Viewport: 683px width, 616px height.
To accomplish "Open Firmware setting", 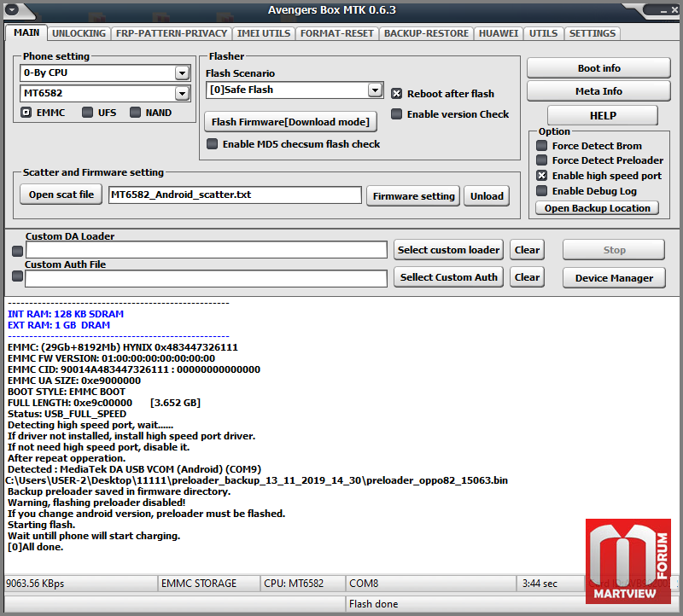I will pyautogui.click(x=413, y=196).
